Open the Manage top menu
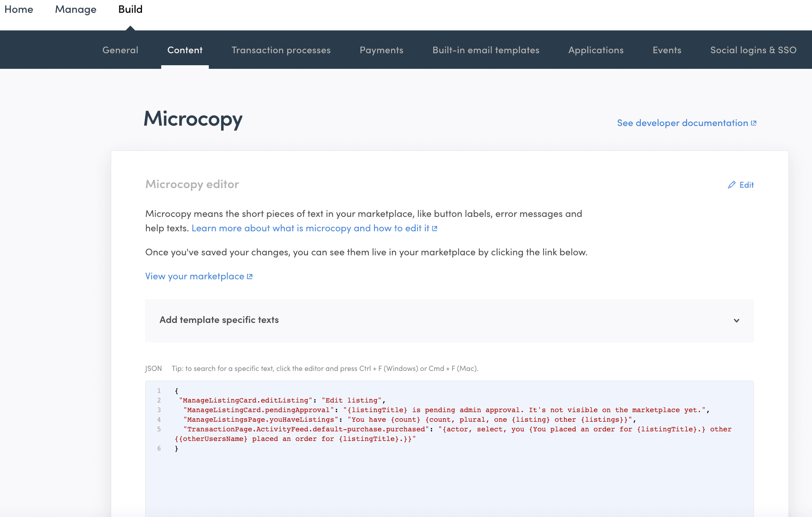The image size is (812, 517). [76, 9]
